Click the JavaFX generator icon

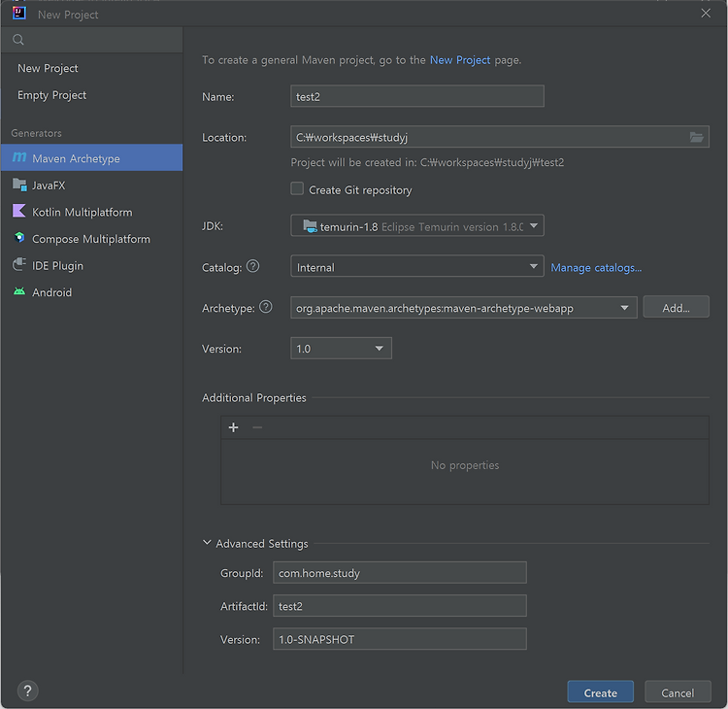pos(19,185)
